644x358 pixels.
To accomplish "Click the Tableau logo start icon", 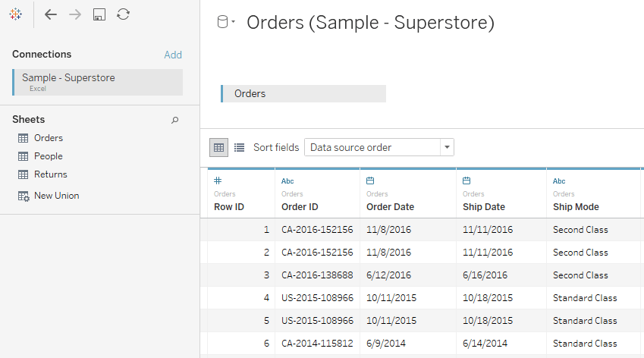I will [16, 14].
